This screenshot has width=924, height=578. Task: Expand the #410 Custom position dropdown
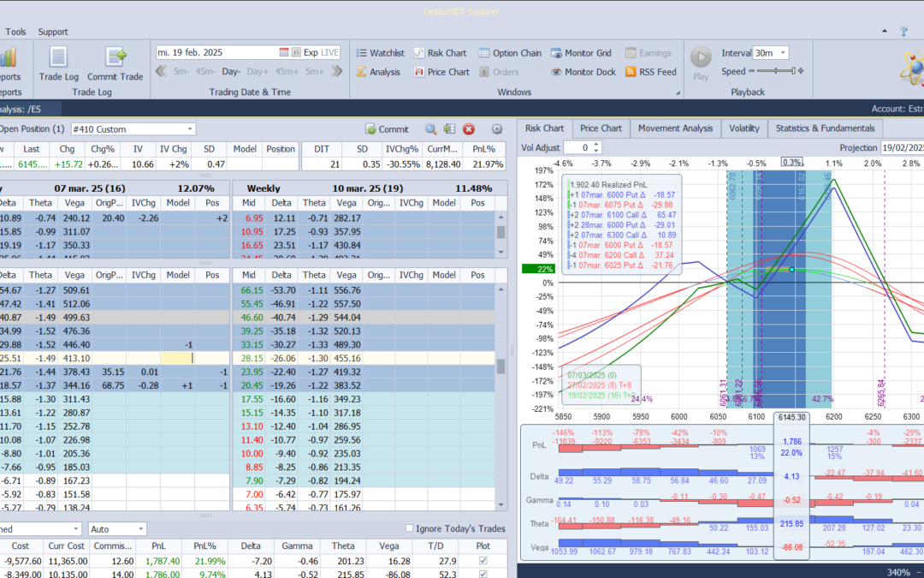190,129
